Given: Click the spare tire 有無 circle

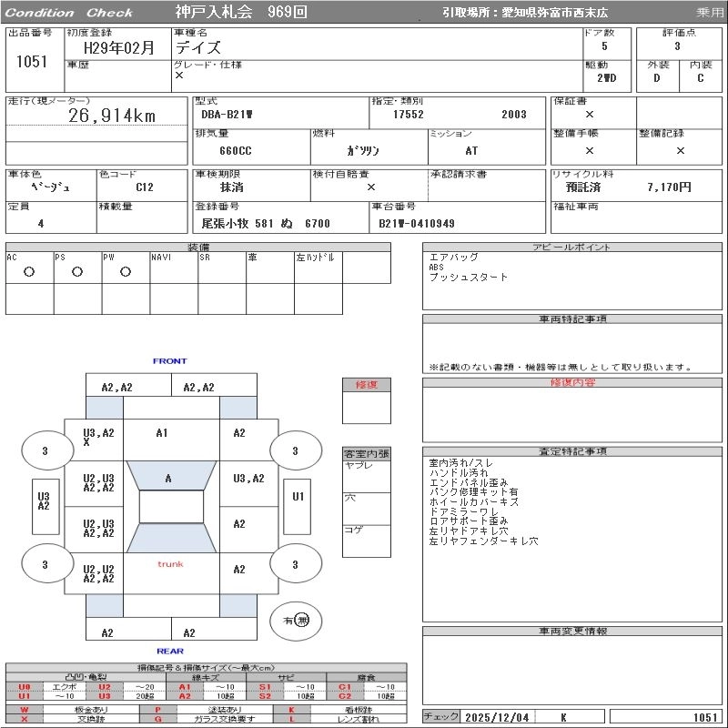Looking at the screenshot, I should [297, 621].
